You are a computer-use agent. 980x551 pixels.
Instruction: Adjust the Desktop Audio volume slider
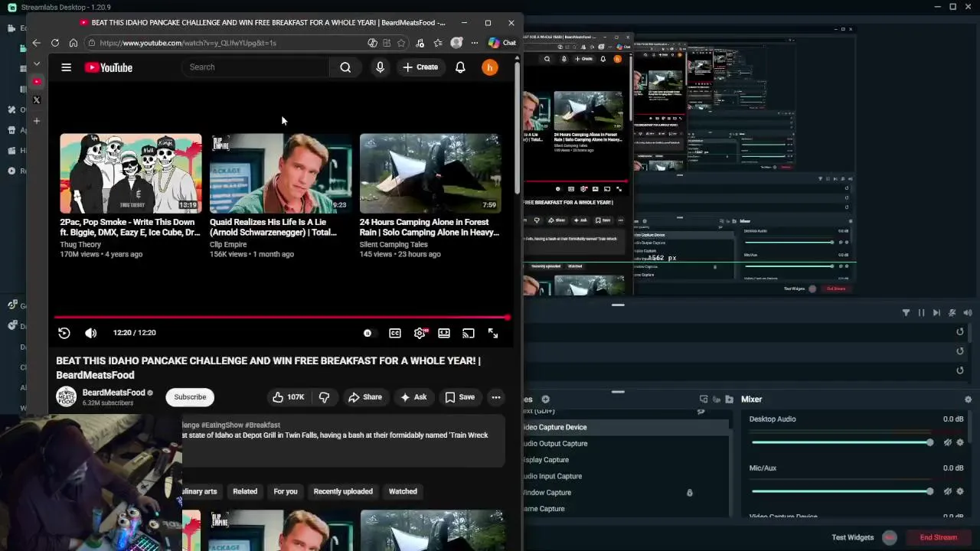(x=841, y=442)
